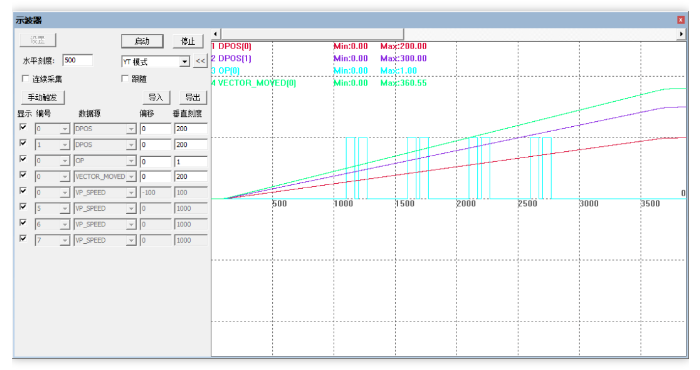
Task: Click the 手动触发 manual trigger button
Action: point(43,97)
